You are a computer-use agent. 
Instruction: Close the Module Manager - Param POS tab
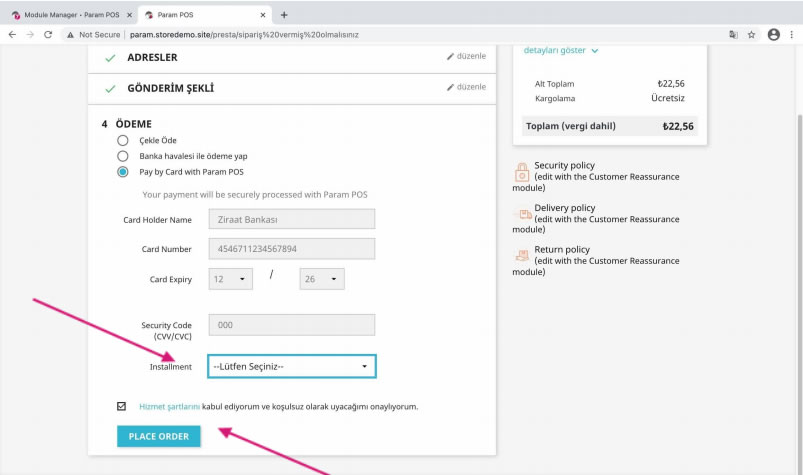coord(130,15)
